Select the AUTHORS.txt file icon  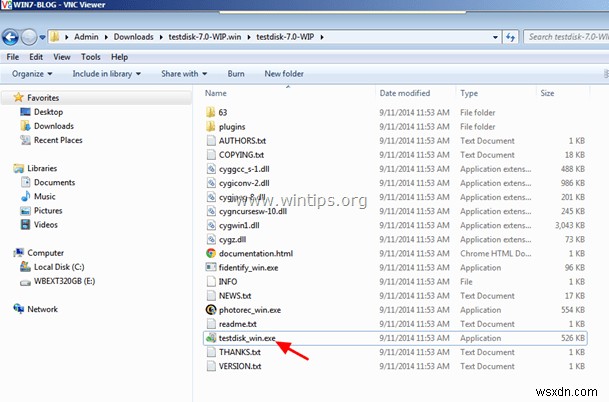(x=211, y=141)
